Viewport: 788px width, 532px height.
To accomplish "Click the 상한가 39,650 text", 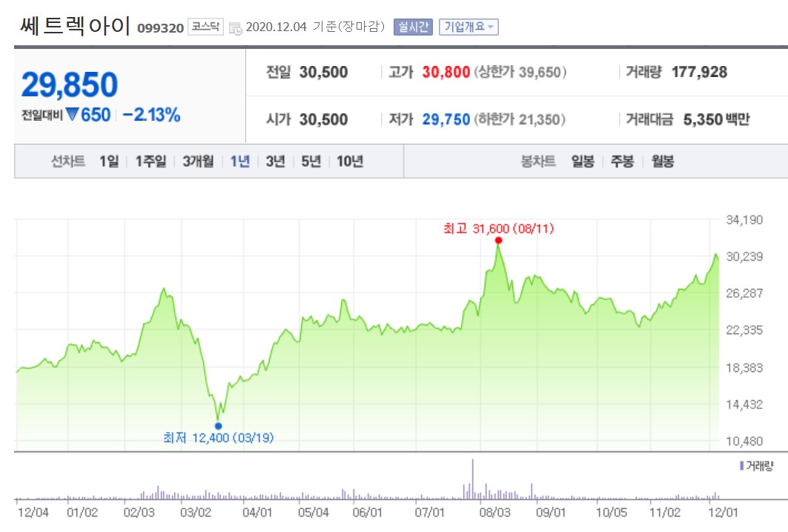I will click(x=520, y=73).
